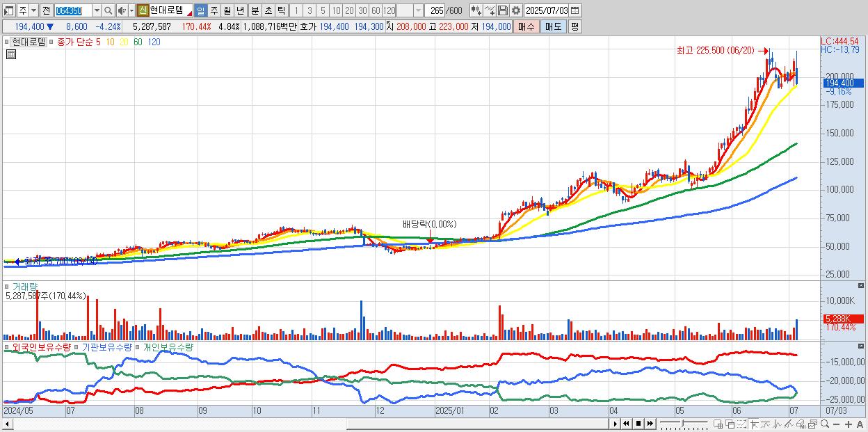Switch to 초 second period
Image resolution: width=868 pixels, height=432 pixels.
[x=268, y=10]
